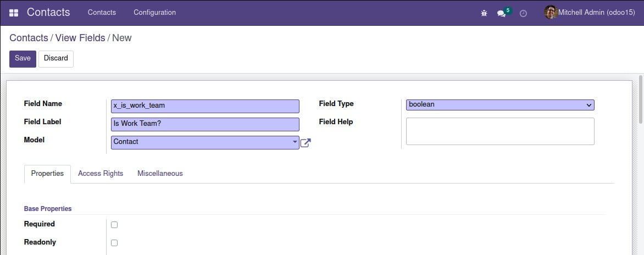Go to View Fields breadcrumb
Image resolution: width=644 pixels, height=255 pixels.
pyautogui.click(x=80, y=38)
